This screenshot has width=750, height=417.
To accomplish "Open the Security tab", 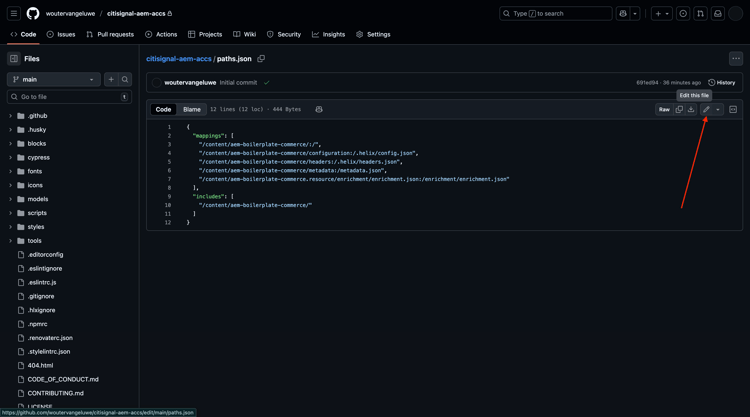I will (x=284, y=34).
